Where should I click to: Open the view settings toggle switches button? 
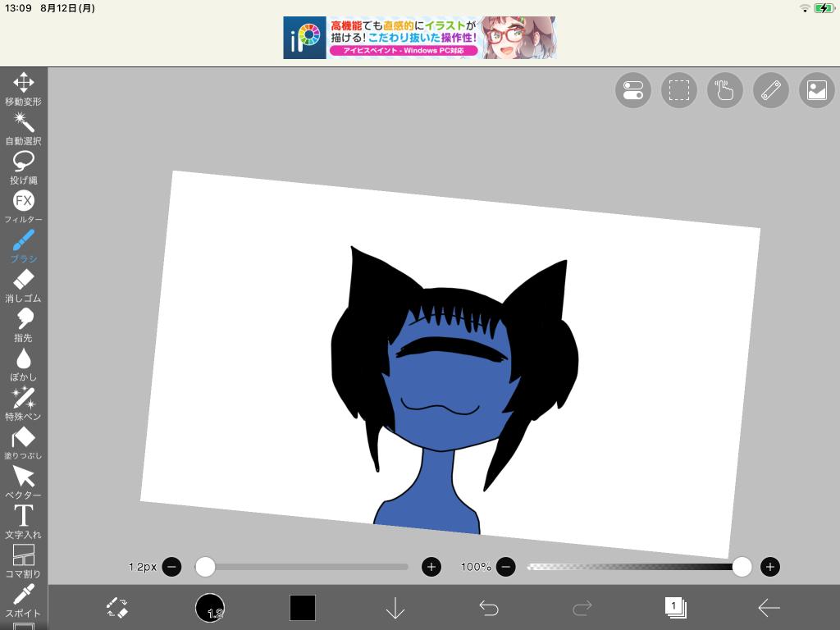(x=632, y=90)
